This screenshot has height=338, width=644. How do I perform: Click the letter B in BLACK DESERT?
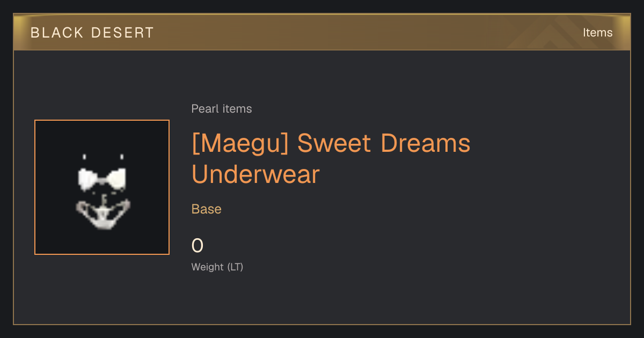coord(35,33)
